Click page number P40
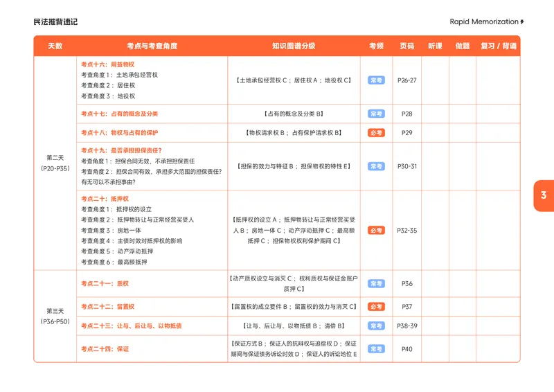 (406, 349)
